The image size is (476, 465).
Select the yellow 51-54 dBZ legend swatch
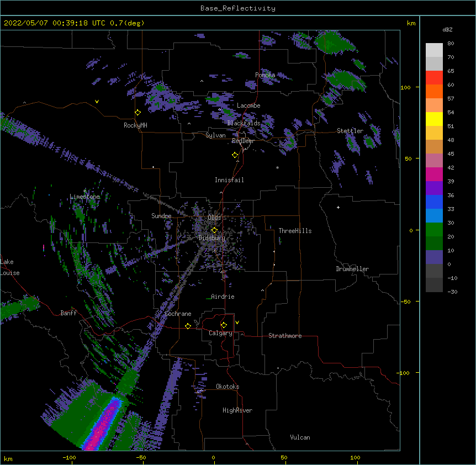point(434,119)
